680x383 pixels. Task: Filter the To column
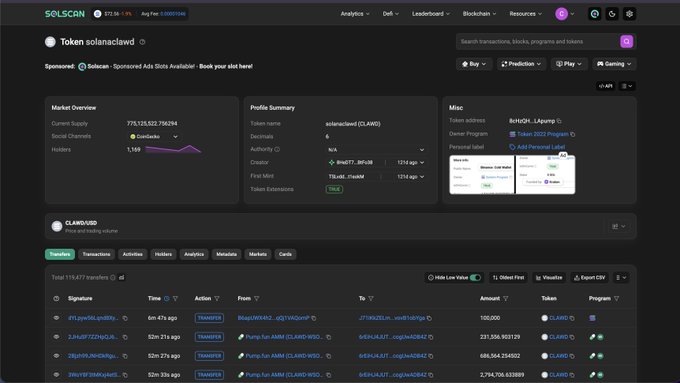(x=371, y=298)
